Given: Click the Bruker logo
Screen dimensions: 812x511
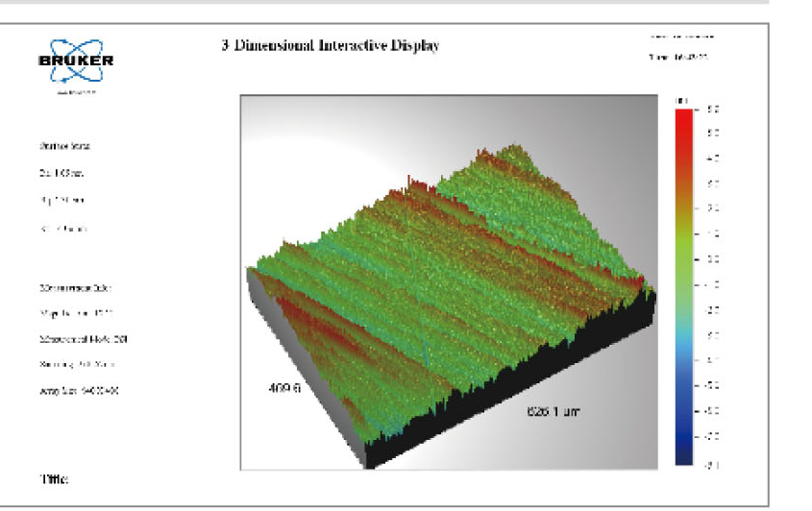Looking at the screenshot, I should (76, 62).
